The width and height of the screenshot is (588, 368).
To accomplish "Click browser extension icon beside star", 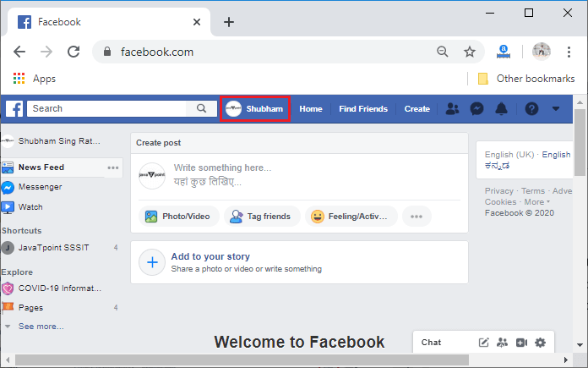I will (x=504, y=52).
